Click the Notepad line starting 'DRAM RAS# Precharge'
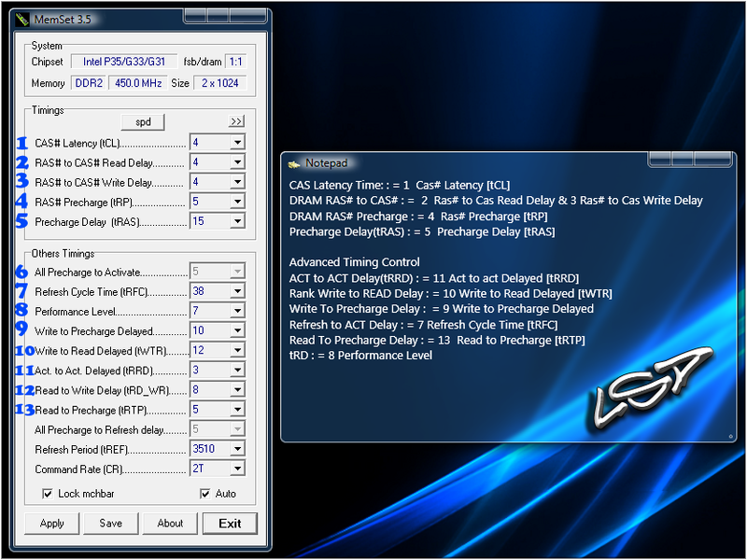This screenshot has height=560, width=747. pyautogui.click(x=418, y=217)
